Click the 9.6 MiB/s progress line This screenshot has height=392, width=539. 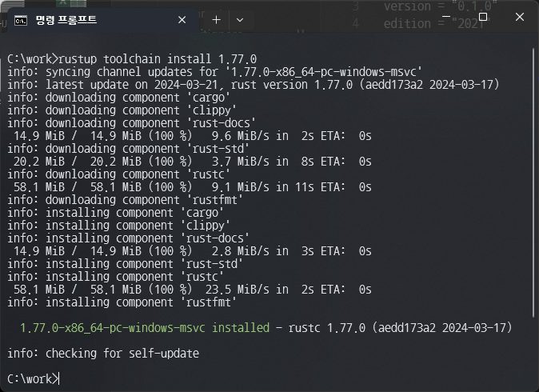point(193,136)
